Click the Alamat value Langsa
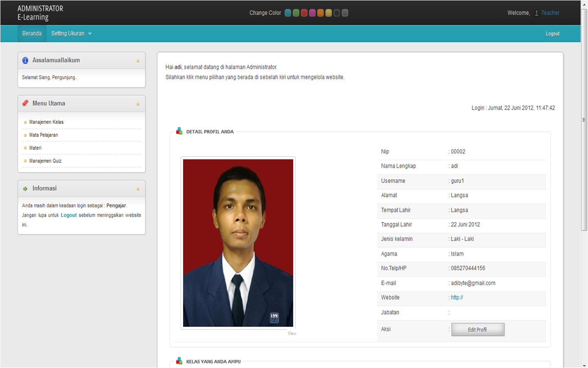The height and width of the screenshot is (368, 588). [460, 195]
